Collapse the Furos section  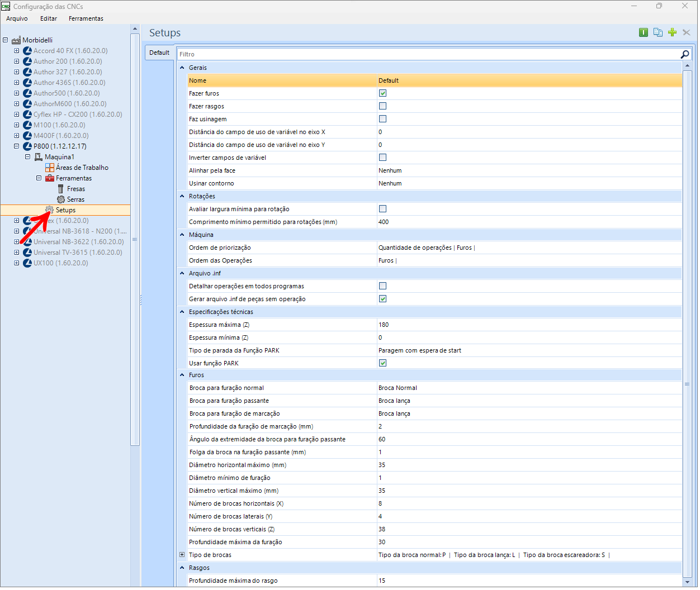(182, 375)
